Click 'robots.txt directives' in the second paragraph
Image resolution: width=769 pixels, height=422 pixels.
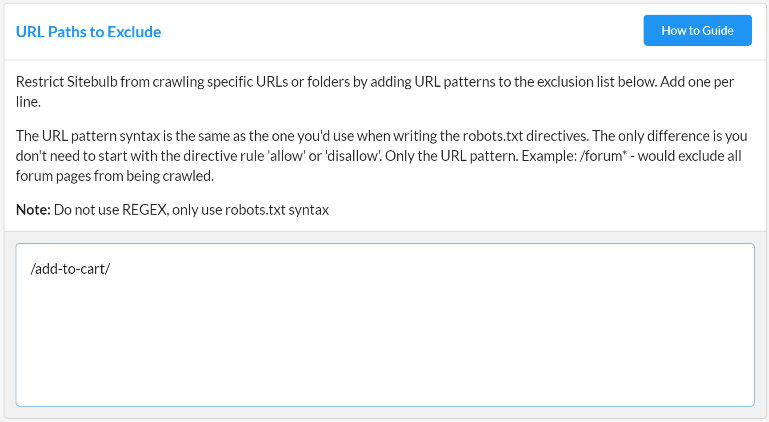(517, 136)
